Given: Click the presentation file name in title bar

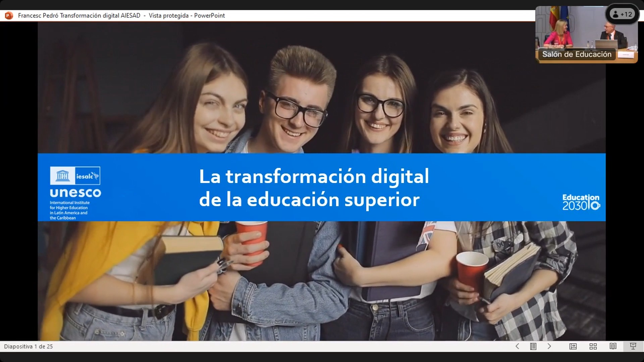Looking at the screenshot, I should pos(79,15).
